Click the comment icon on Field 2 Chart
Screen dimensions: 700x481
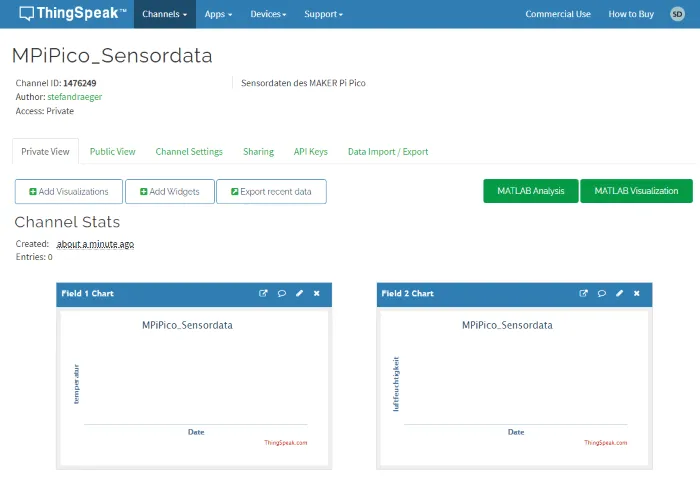[601, 294]
